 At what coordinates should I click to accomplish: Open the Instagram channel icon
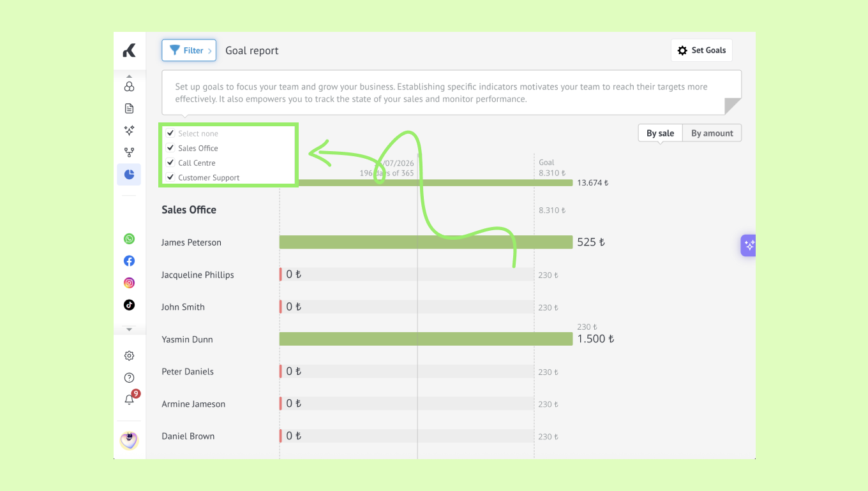(x=130, y=282)
